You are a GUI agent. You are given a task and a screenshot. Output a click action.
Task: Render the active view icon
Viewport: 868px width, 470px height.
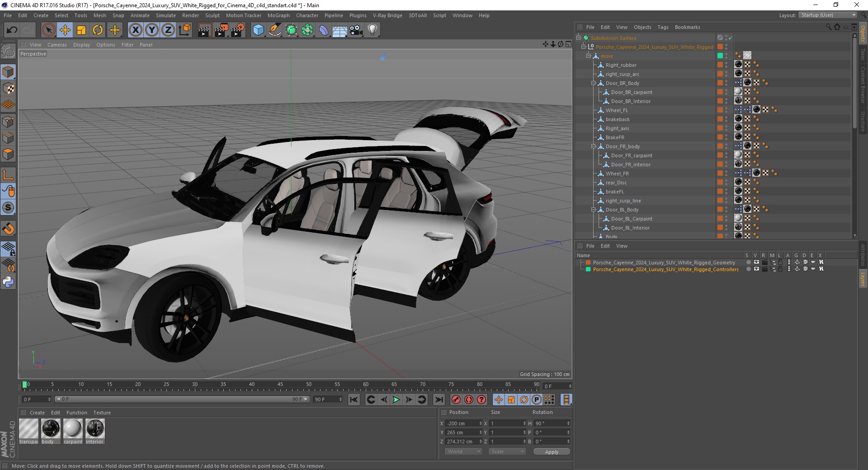tap(204, 30)
